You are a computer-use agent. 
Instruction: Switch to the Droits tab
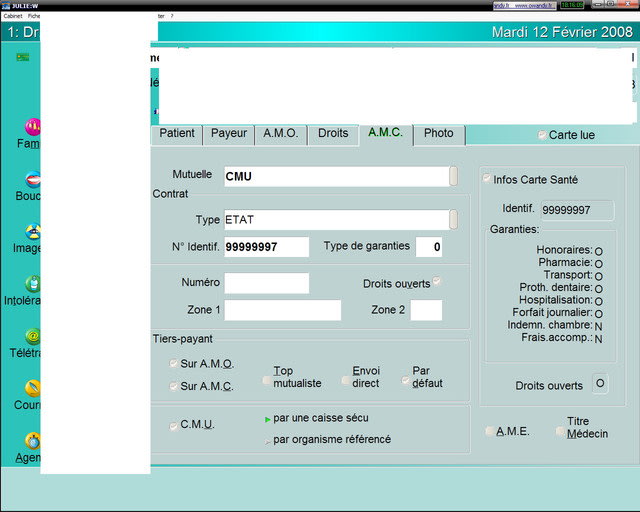coord(333,133)
